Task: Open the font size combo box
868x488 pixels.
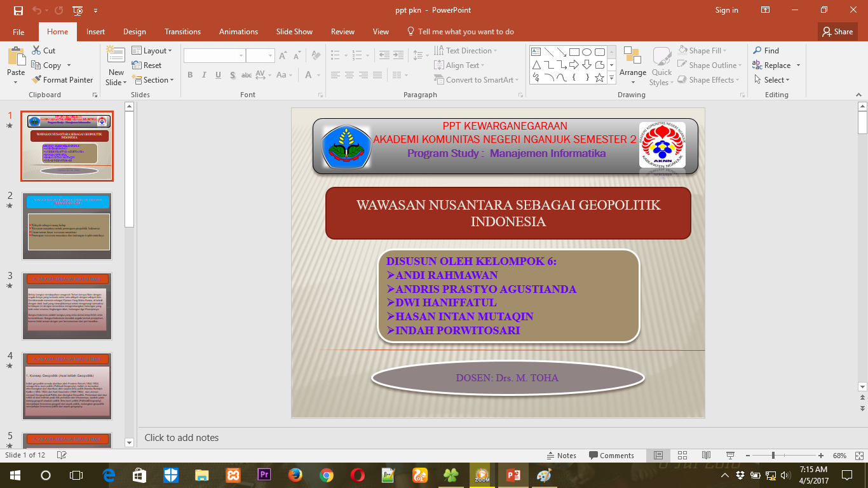Action: [260, 56]
